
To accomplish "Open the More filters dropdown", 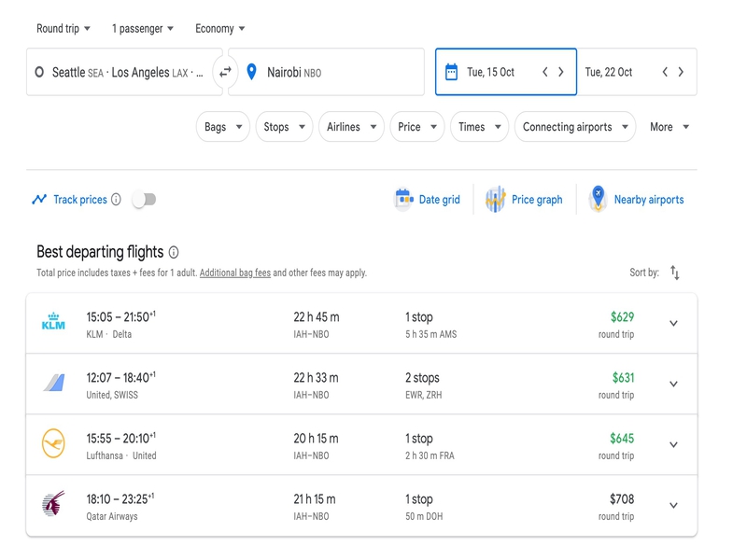I will pos(669,127).
